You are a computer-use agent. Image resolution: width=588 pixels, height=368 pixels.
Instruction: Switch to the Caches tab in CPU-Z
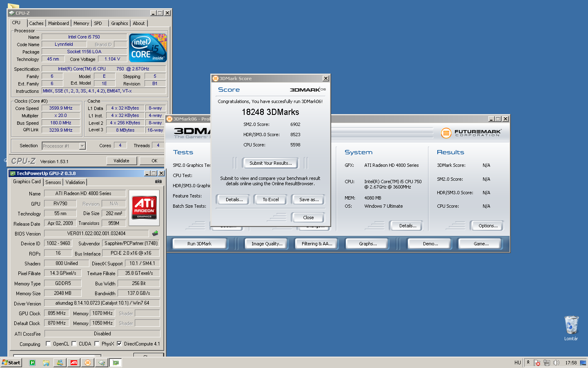tap(36, 23)
